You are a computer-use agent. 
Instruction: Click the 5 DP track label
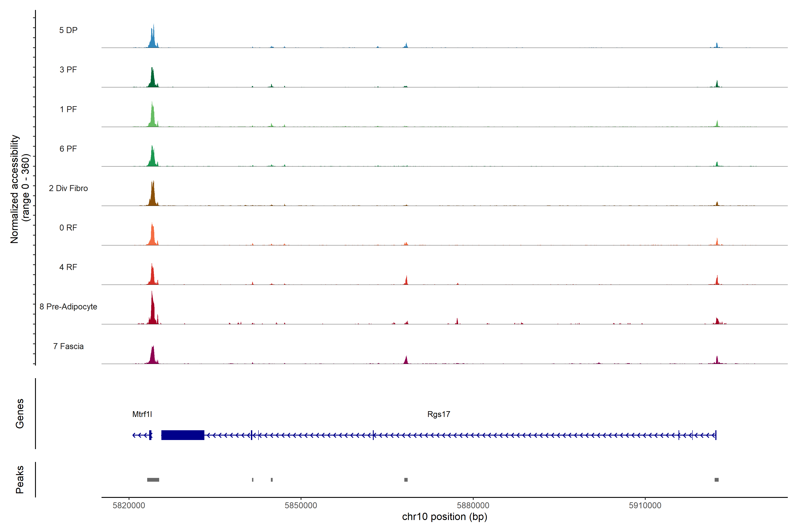[x=68, y=30]
